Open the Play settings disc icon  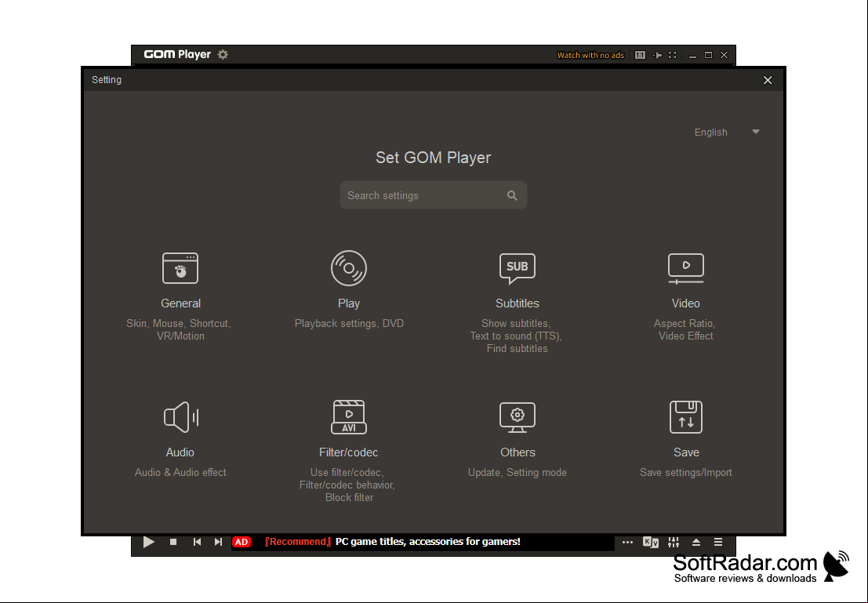(x=349, y=268)
